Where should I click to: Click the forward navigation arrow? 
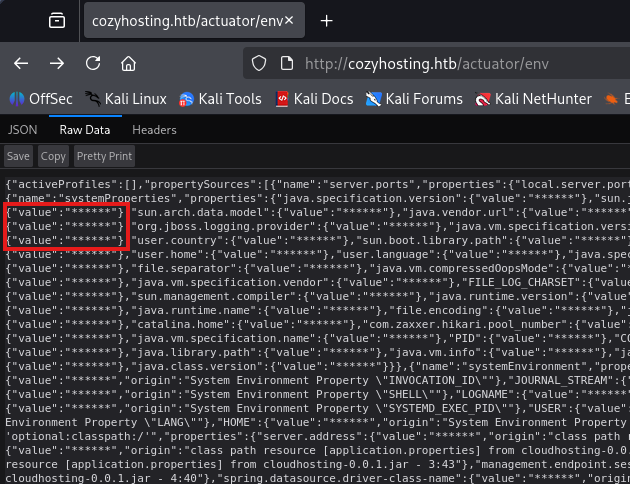(x=57, y=63)
